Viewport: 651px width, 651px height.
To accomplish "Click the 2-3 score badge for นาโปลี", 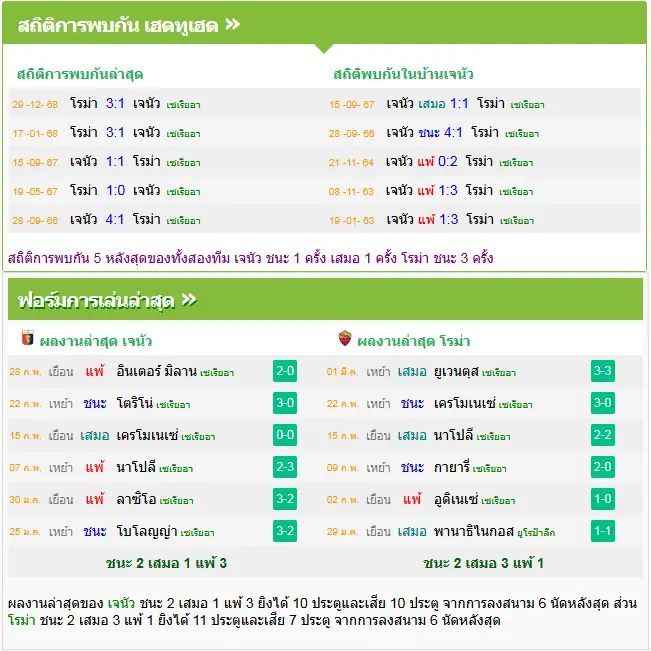I will [x=285, y=467].
